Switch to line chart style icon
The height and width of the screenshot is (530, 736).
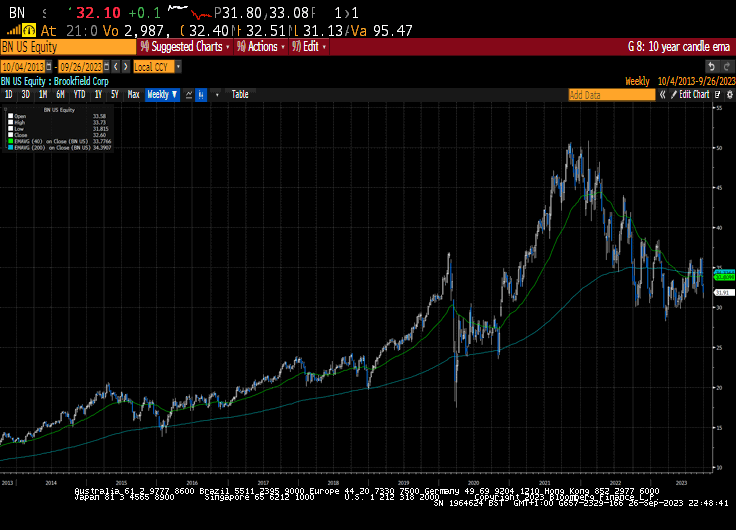189,95
